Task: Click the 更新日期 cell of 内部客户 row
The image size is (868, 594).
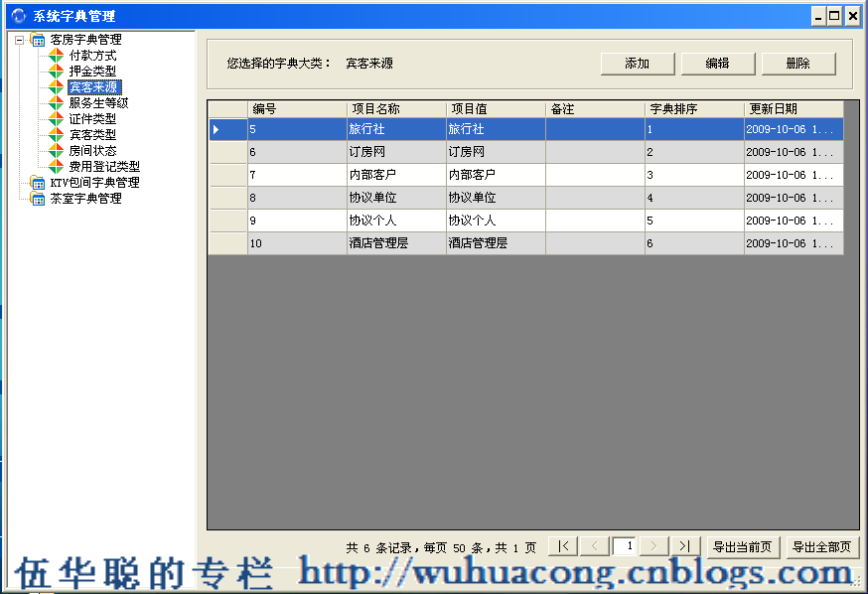Action: coord(795,175)
